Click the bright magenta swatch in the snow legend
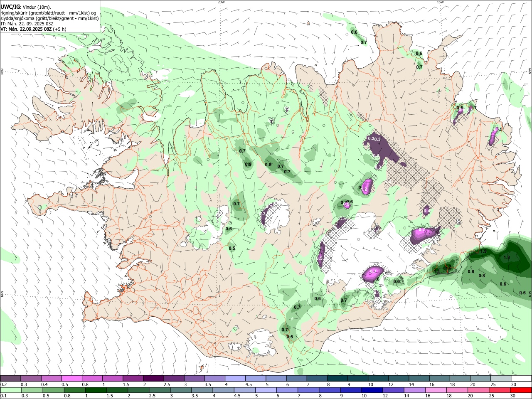Viewport: 532px width, 399px height. pos(71,378)
